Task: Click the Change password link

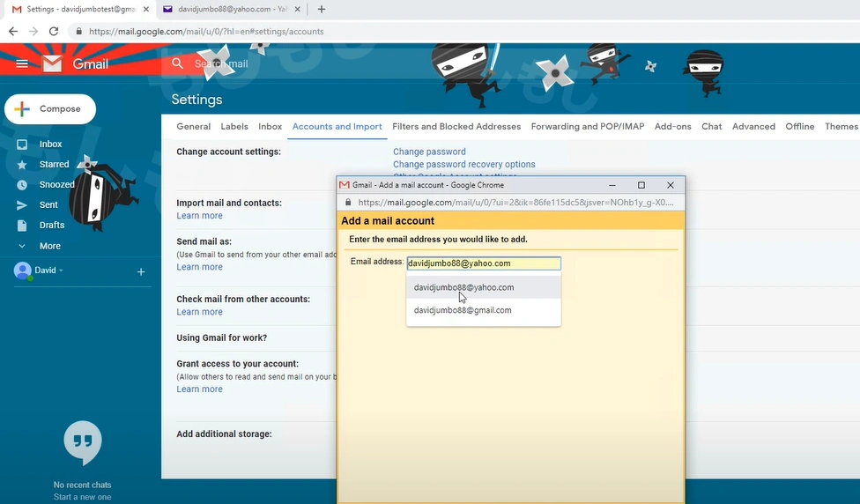Action: click(x=429, y=152)
